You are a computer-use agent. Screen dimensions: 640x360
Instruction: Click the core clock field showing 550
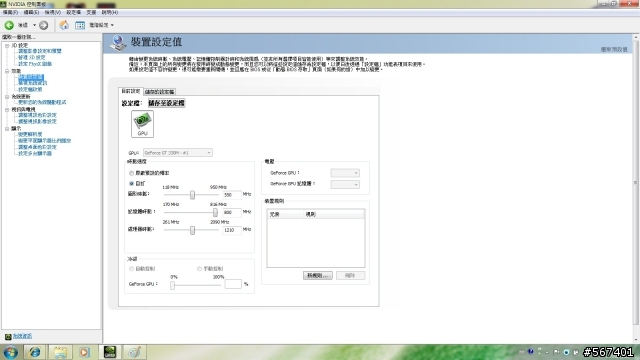coord(232,195)
